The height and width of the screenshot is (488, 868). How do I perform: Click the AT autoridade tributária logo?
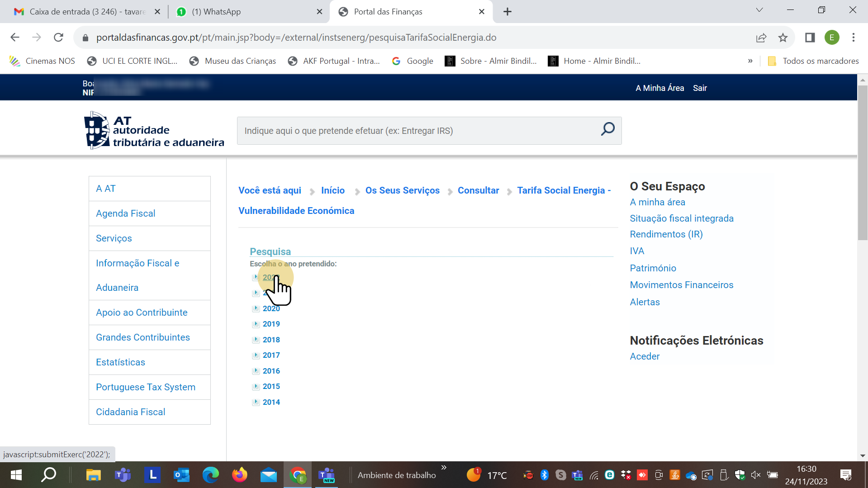pyautogui.click(x=154, y=131)
